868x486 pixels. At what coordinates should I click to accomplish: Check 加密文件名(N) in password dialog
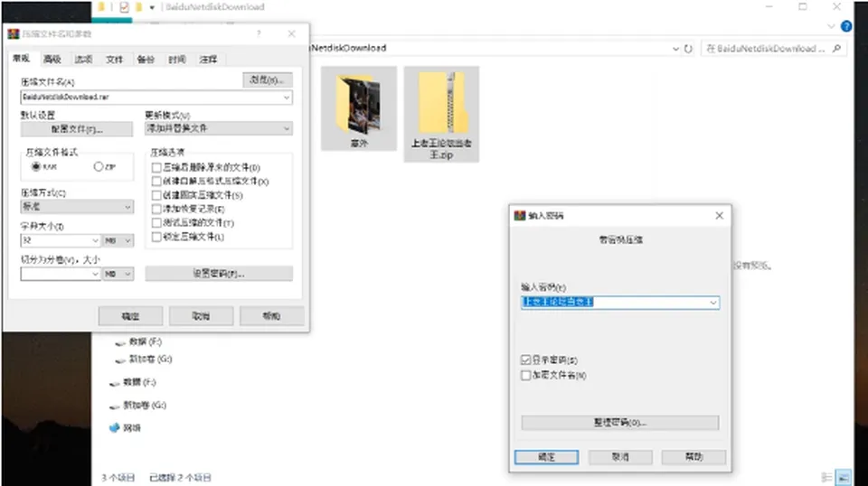tap(526, 375)
